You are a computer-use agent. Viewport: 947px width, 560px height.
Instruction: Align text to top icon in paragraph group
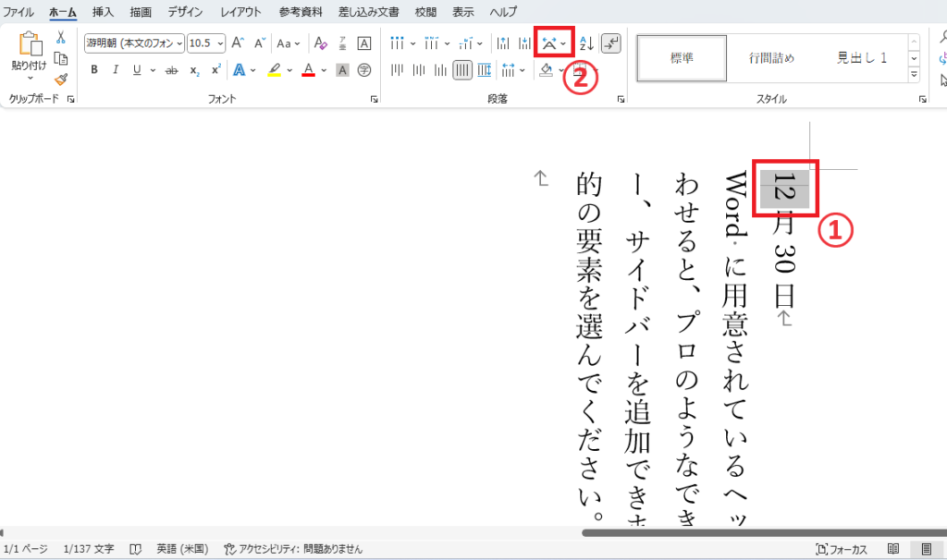click(397, 70)
